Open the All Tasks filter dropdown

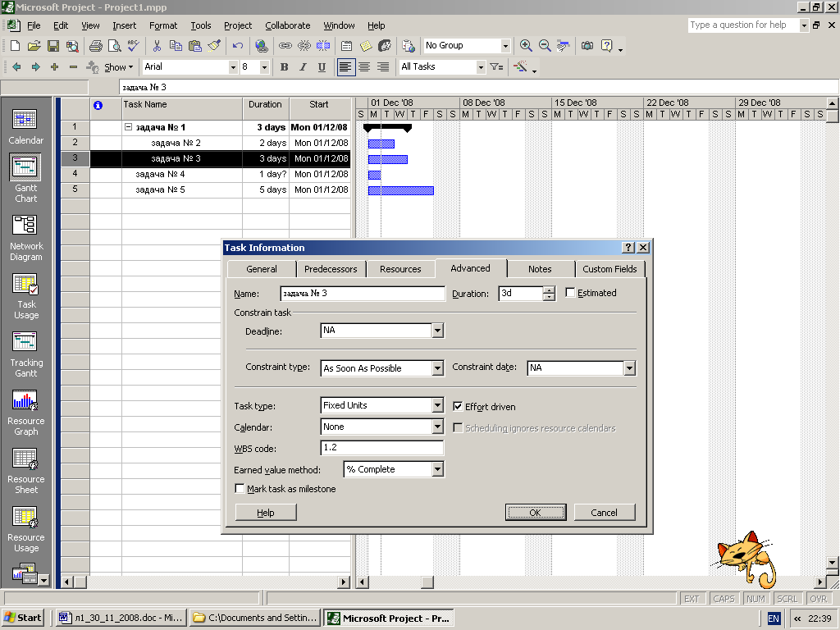point(481,67)
